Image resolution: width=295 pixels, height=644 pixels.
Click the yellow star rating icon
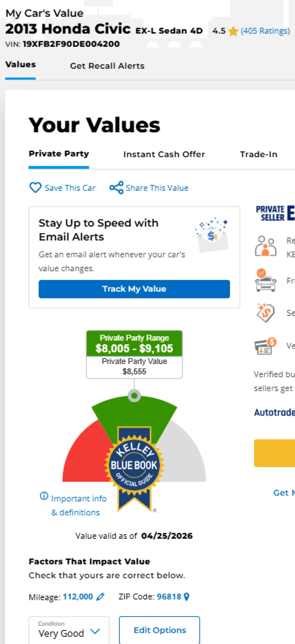point(233,31)
